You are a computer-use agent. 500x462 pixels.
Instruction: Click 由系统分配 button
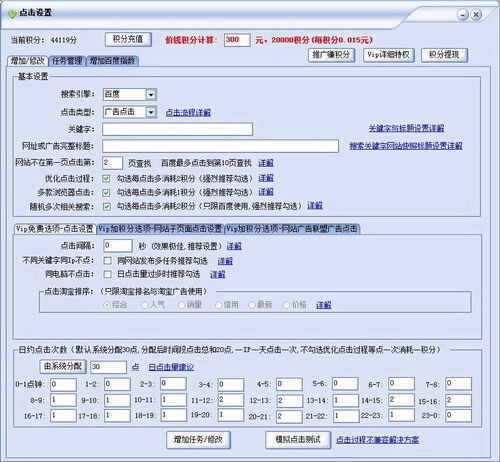coord(63,367)
